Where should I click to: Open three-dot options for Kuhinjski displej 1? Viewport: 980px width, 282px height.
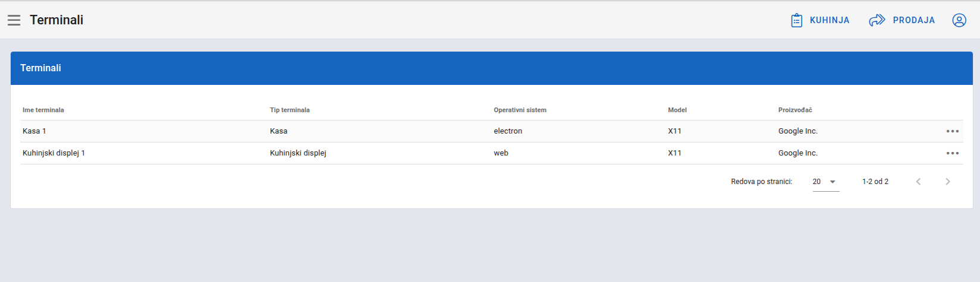(x=952, y=153)
